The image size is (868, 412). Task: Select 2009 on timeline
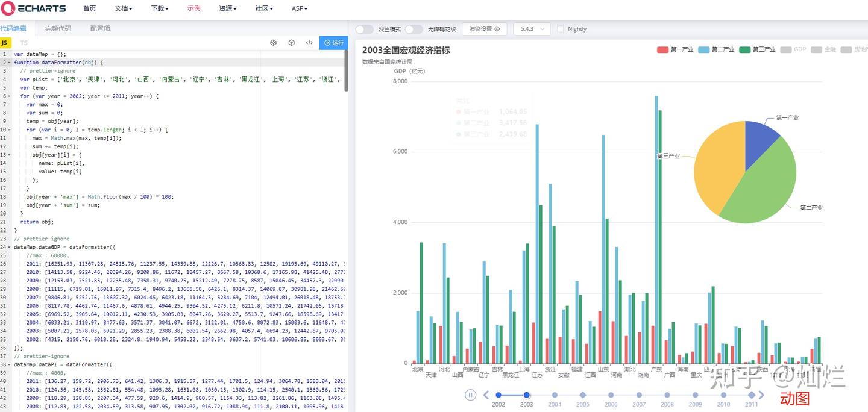pyautogui.click(x=695, y=395)
